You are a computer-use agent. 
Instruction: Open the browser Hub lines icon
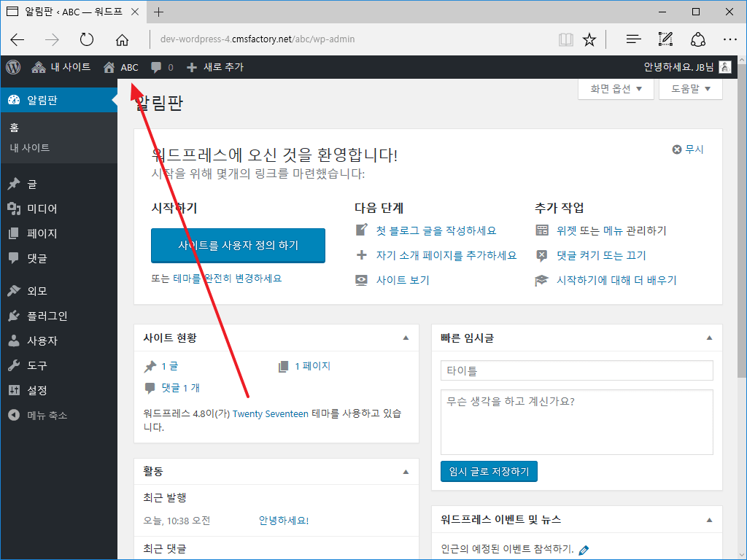(x=634, y=39)
